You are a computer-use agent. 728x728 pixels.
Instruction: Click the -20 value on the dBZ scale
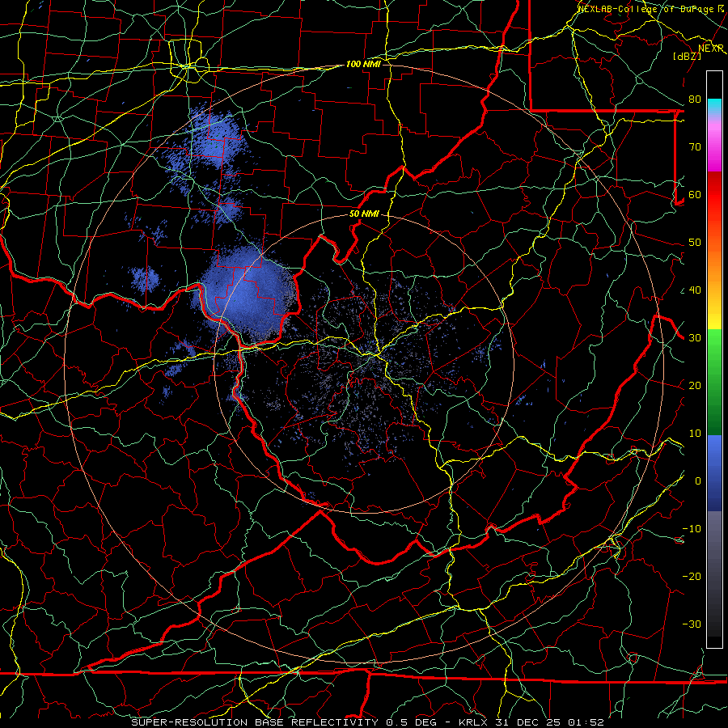(x=692, y=577)
